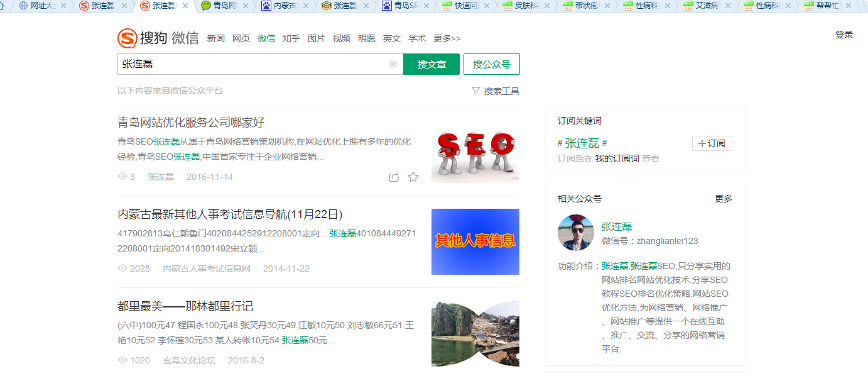Click the share icon on the 青岛网站优化 result
Image resolution: width=868 pixels, height=376 pixels.
click(394, 177)
